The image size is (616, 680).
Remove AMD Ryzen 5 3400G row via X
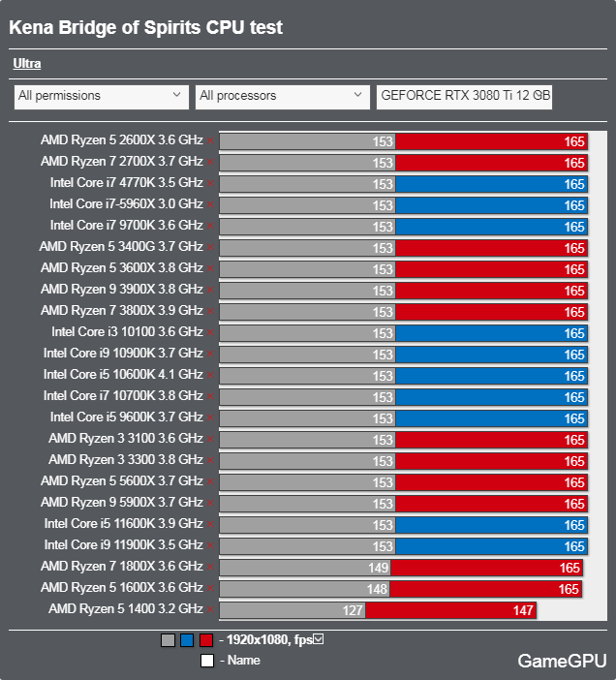210,247
